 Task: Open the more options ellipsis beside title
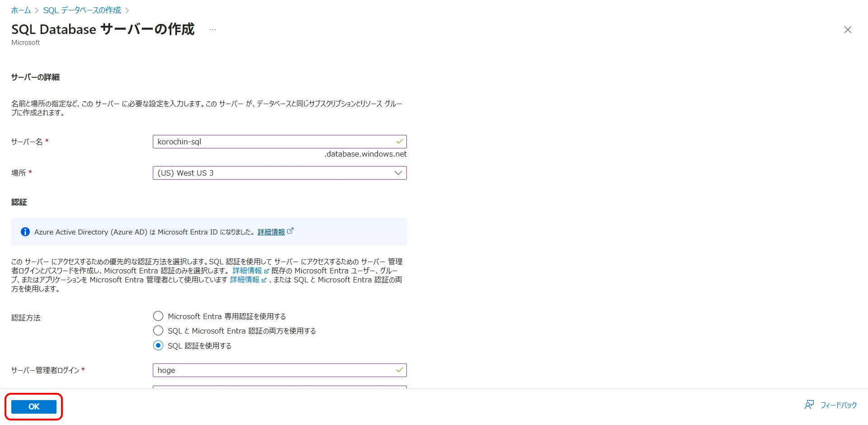(x=212, y=30)
